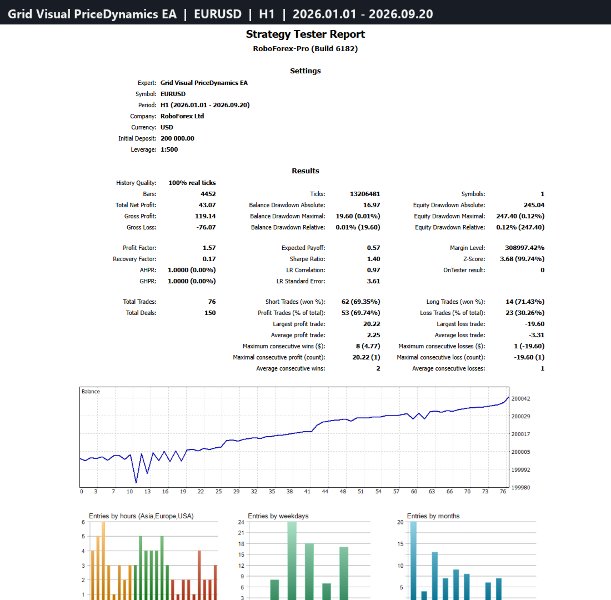This screenshot has height=600, width=611.
Task: Click the 'GHPR:' label
Action: pyautogui.click(x=148, y=281)
